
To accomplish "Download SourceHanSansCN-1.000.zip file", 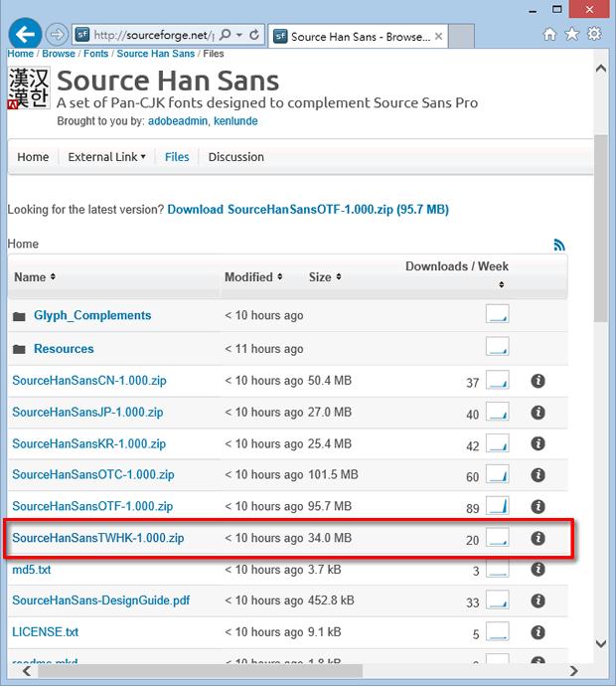I will pos(89,381).
